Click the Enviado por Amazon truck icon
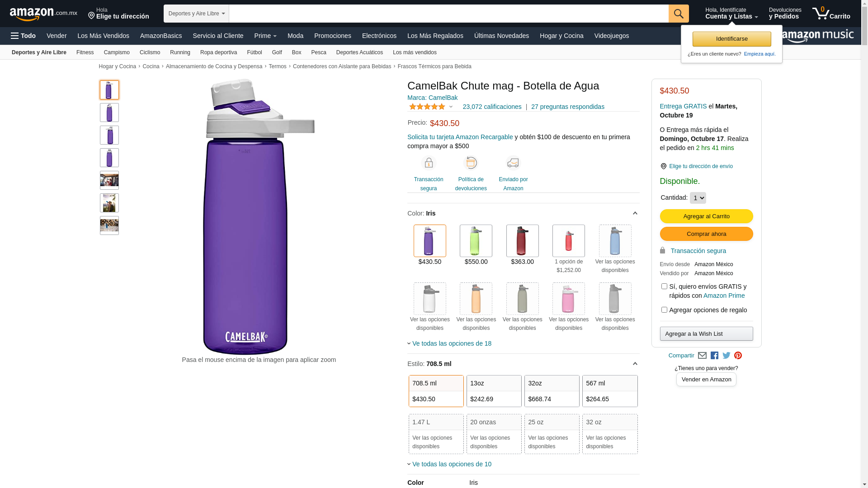 tap(513, 163)
